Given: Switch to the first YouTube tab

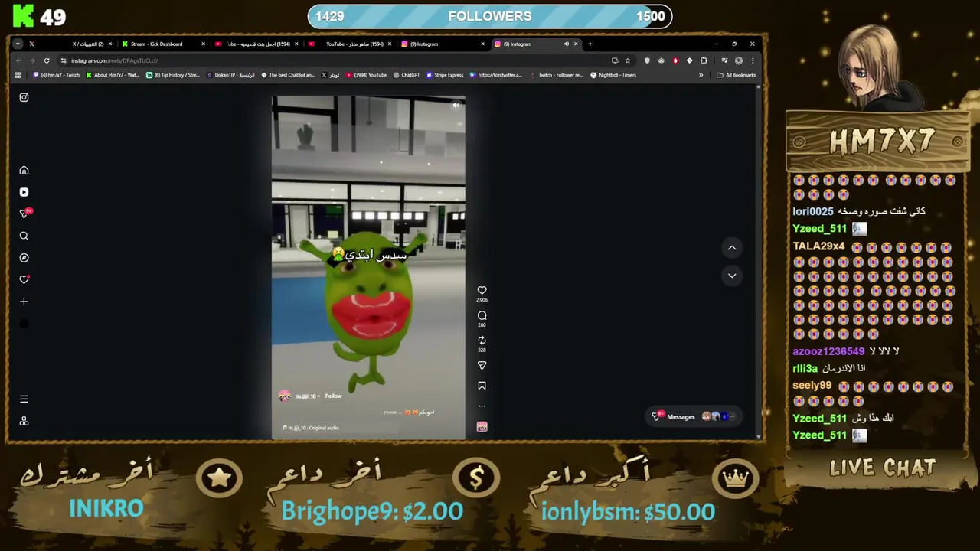Looking at the screenshot, I should click(x=256, y=44).
